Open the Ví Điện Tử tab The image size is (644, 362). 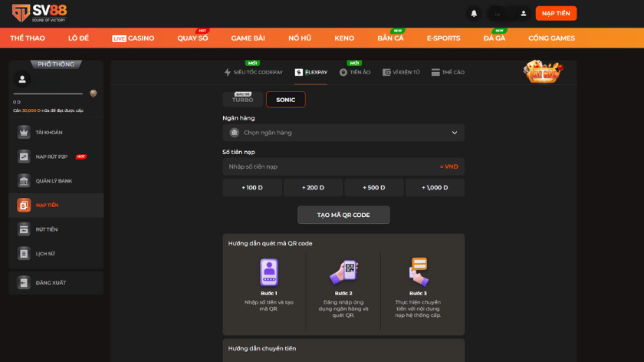click(401, 72)
